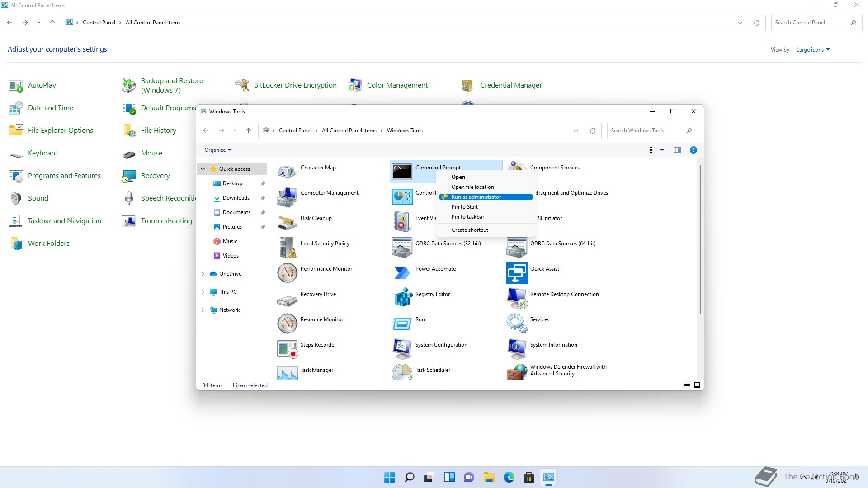Open the Computer Management icon
The width and height of the screenshot is (868, 488).
tap(287, 197)
